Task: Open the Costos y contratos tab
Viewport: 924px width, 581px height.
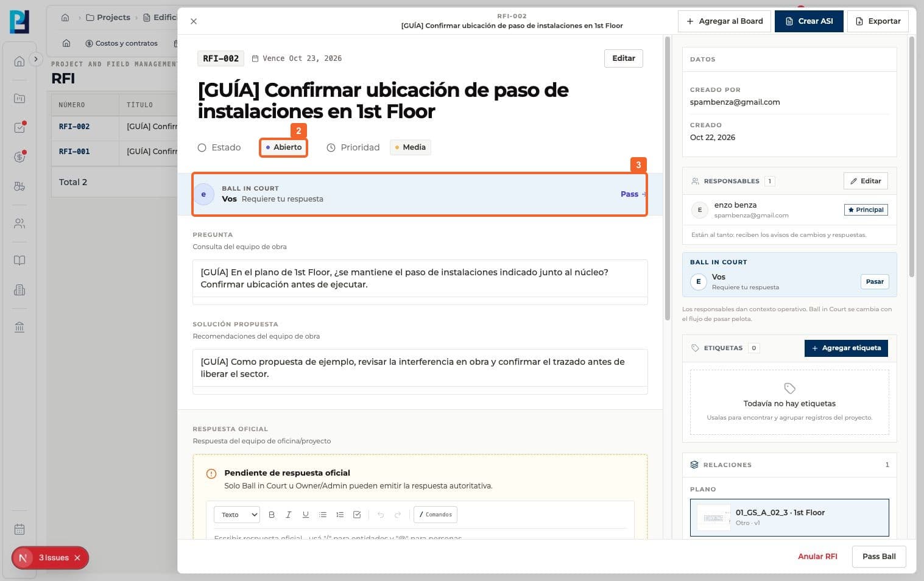Action: [x=121, y=43]
